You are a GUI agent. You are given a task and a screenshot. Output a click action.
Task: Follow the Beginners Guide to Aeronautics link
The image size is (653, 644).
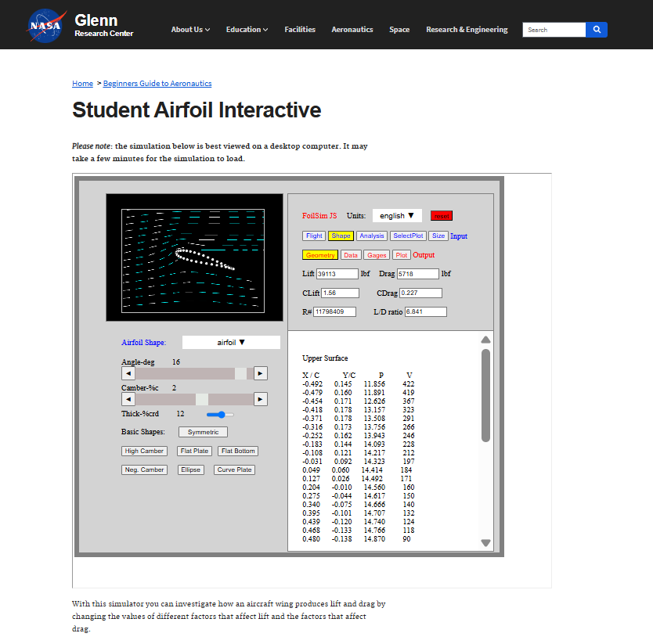tap(157, 84)
